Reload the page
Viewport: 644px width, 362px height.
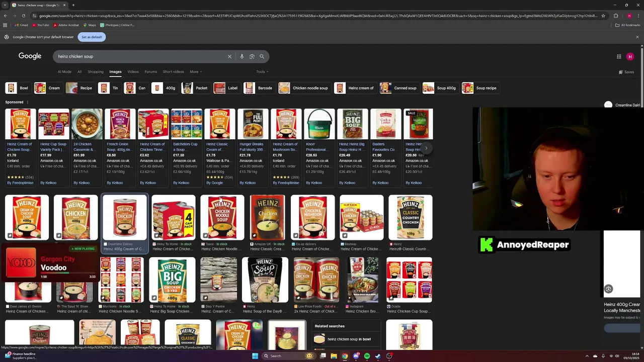tap(23, 16)
